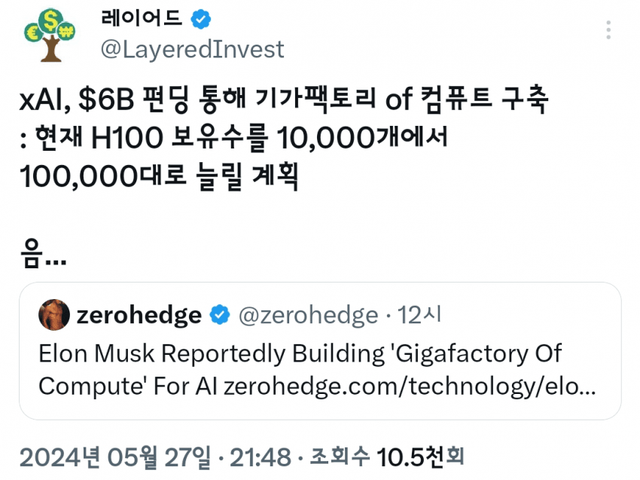Open the three-dot more options menu

tap(603, 31)
